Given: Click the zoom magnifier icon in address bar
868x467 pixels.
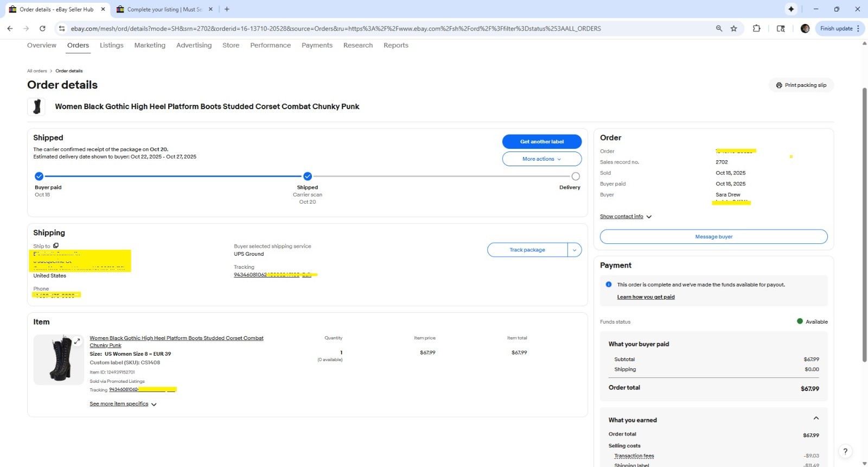Looking at the screenshot, I should [x=719, y=28].
